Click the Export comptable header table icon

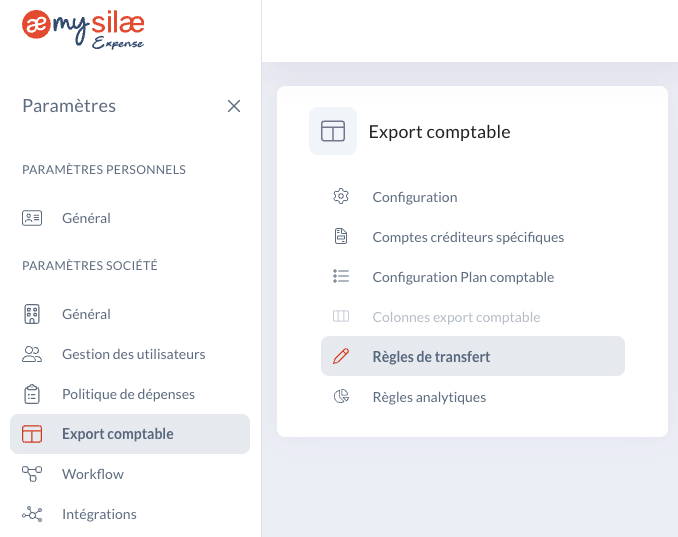click(x=333, y=131)
